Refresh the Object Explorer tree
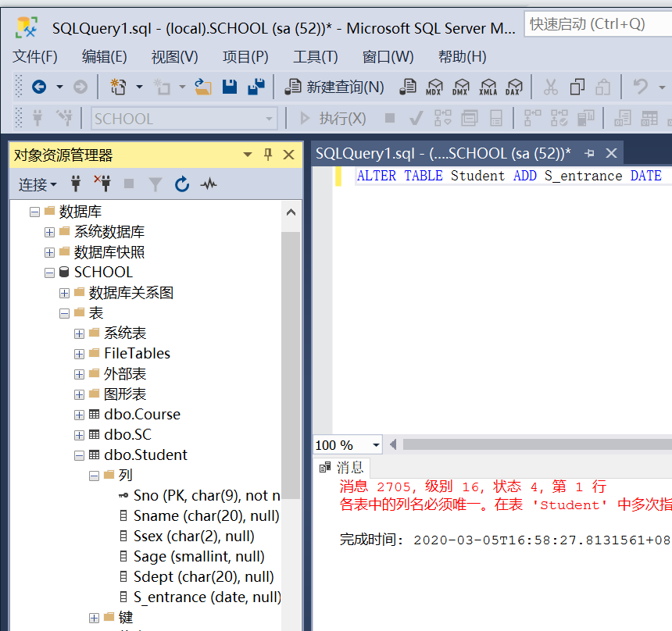Viewport: 672px width, 631px height. click(182, 184)
